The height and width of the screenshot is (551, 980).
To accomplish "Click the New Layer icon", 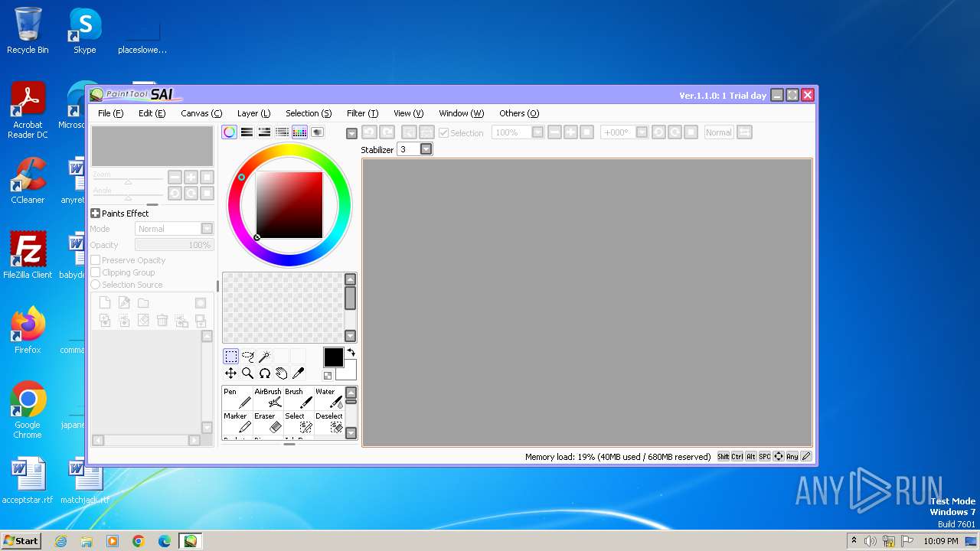I will (105, 303).
